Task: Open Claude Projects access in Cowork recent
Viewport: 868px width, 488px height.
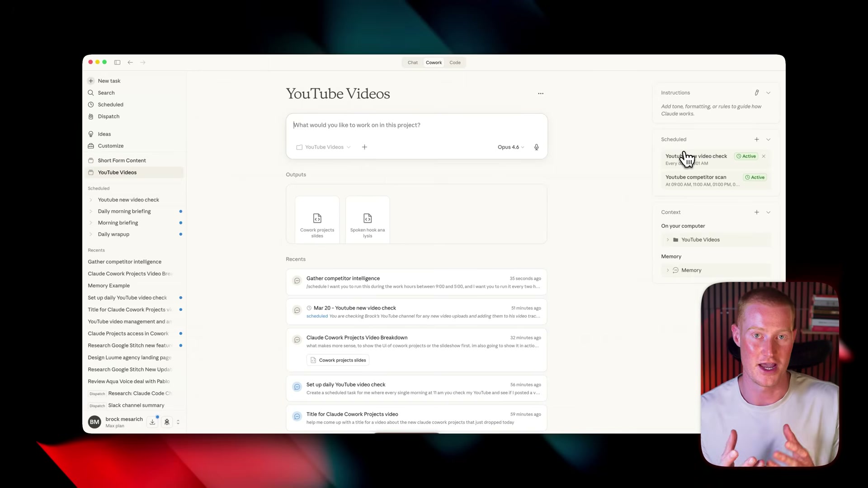Action: coord(128,333)
